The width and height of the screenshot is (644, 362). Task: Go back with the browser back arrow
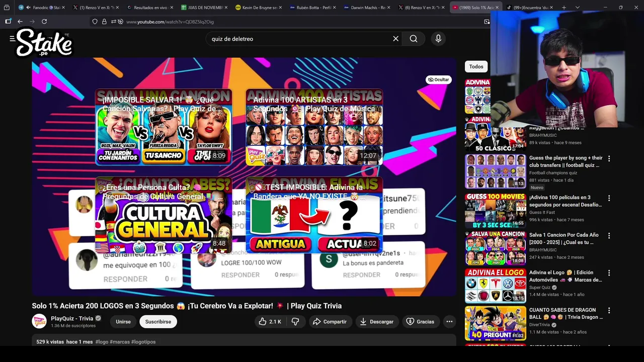[20, 22]
